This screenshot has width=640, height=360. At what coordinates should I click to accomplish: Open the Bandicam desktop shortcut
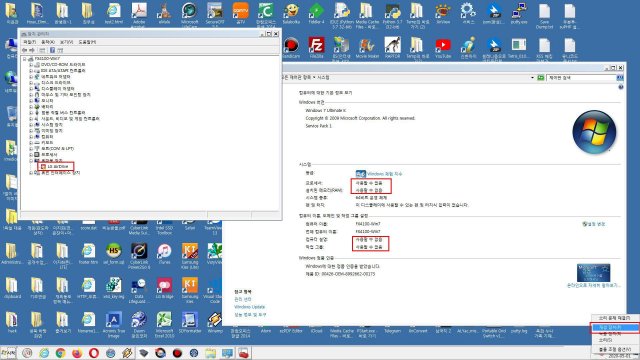click(291, 48)
